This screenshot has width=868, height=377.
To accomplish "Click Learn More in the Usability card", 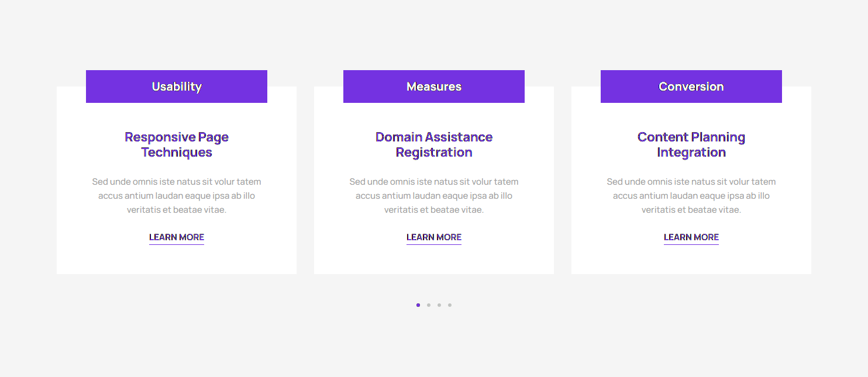I will point(177,237).
